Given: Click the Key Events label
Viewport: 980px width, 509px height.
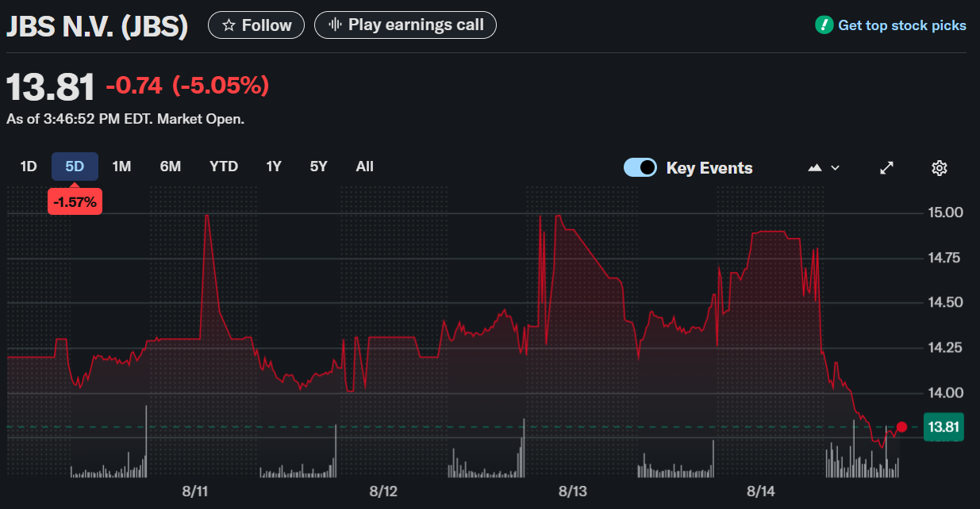Looking at the screenshot, I should tap(709, 168).
